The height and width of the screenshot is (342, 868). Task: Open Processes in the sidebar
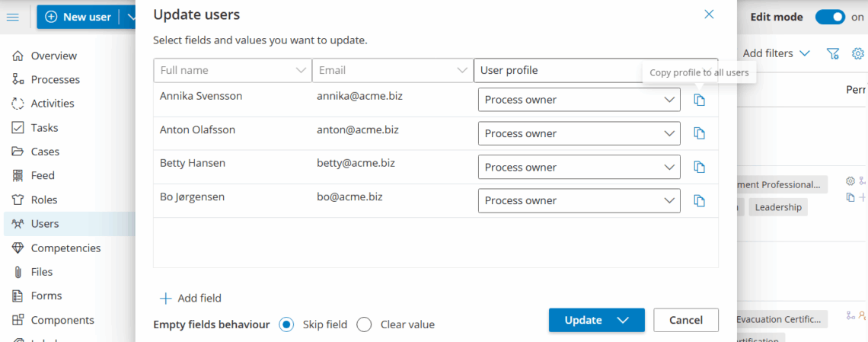[55, 79]
